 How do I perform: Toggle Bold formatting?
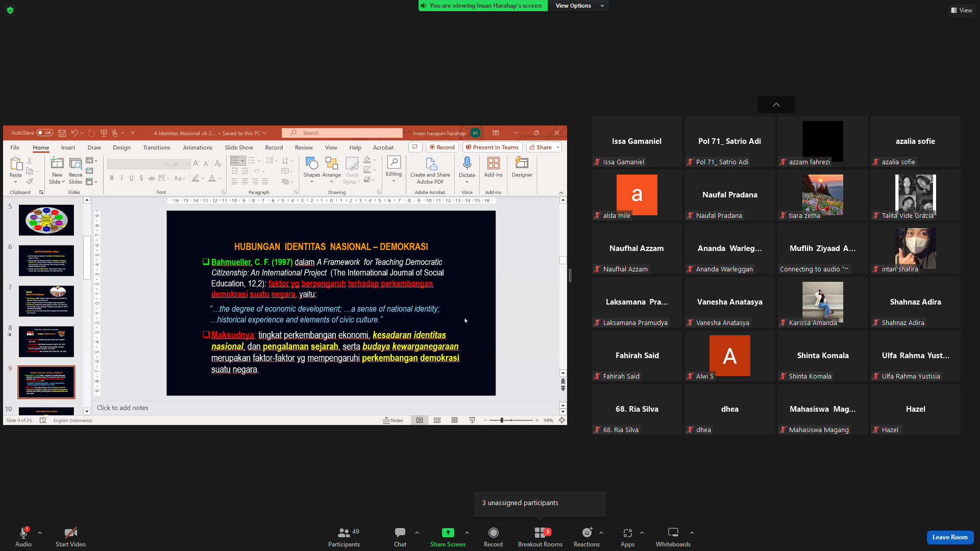(x=112, y=178)
